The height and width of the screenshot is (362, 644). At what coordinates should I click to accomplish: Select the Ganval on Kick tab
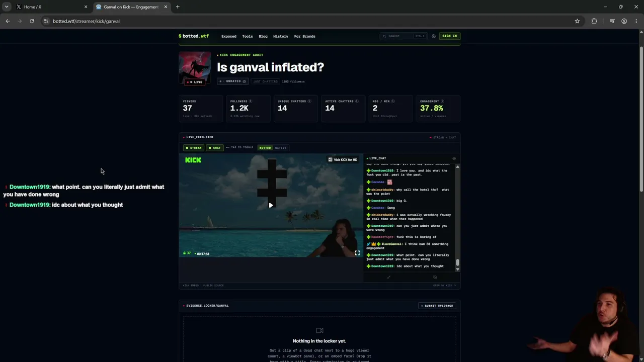tap(131, 7)
